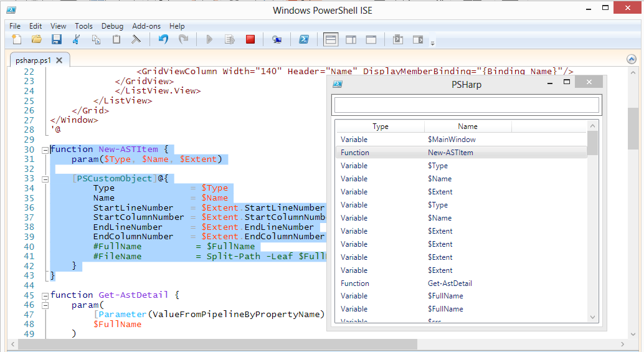644x352 pixels.
Task: Click Get-AstDetail in the code editor
Action: tap(133, 295)
